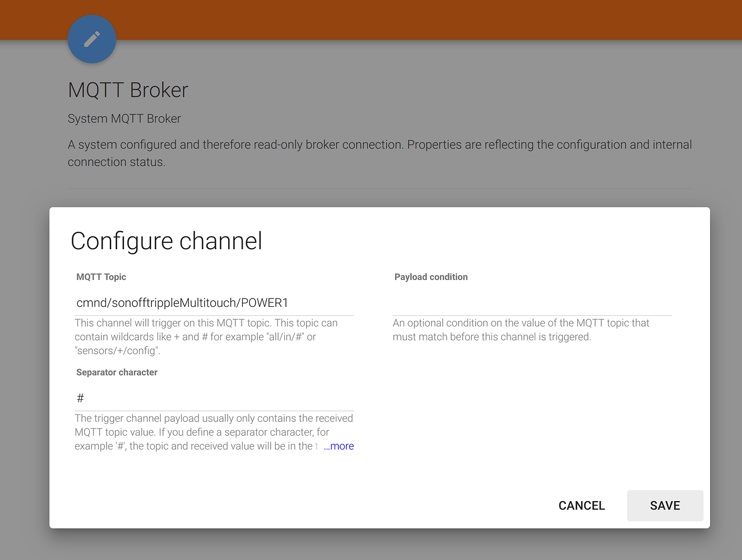Click the 'Separator character' field label

(117, 372)
